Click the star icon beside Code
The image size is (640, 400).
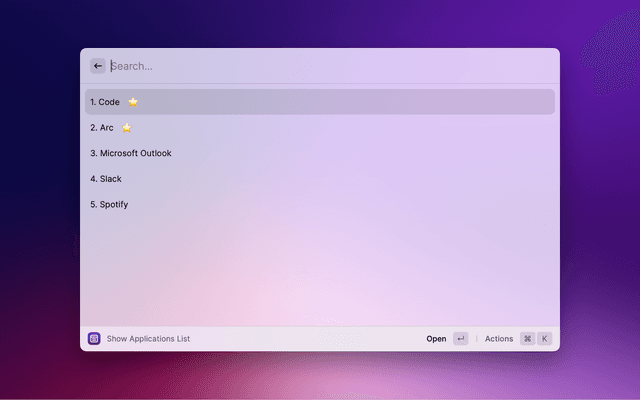[x=133, y=102]
